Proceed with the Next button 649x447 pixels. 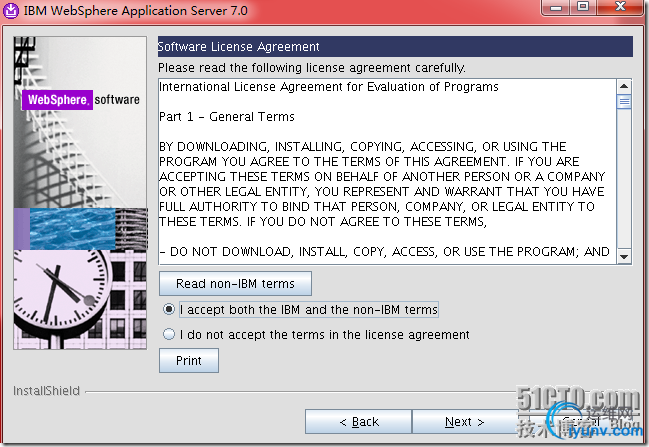(x=464, y=422)
